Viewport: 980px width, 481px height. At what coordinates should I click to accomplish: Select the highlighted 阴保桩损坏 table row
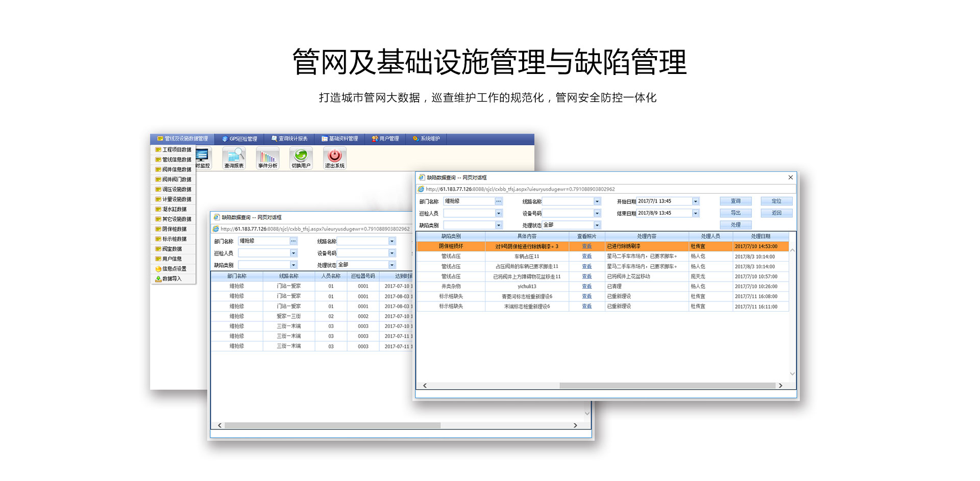point(602,246)
